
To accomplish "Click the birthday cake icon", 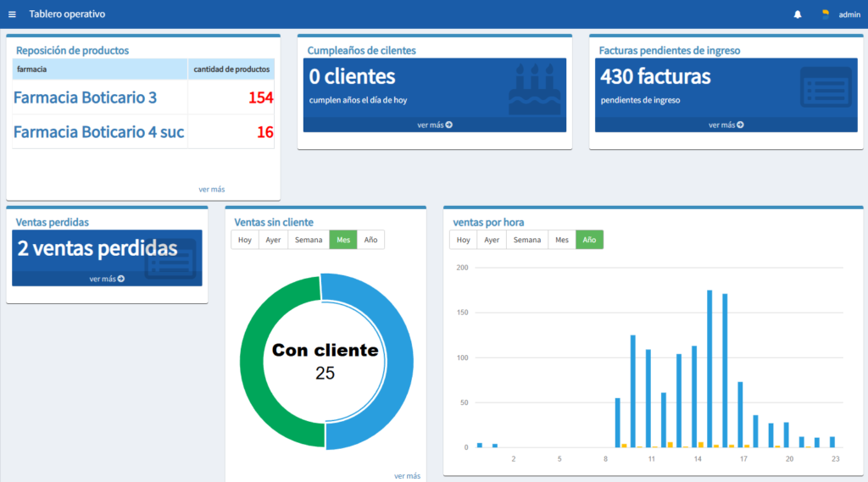I will 534,89.
